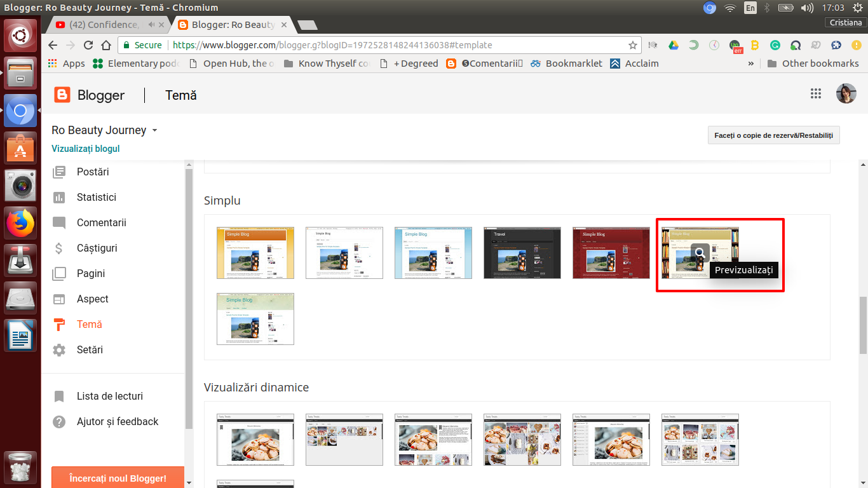
Task: Mute the YouTube tab audio icon
Action: tap(151, 25)
